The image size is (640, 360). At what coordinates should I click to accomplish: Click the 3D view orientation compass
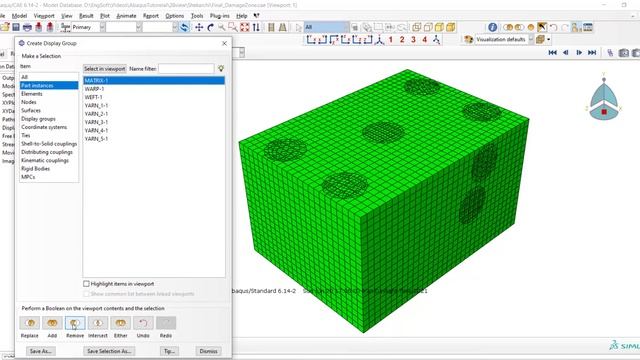[604, 98]
